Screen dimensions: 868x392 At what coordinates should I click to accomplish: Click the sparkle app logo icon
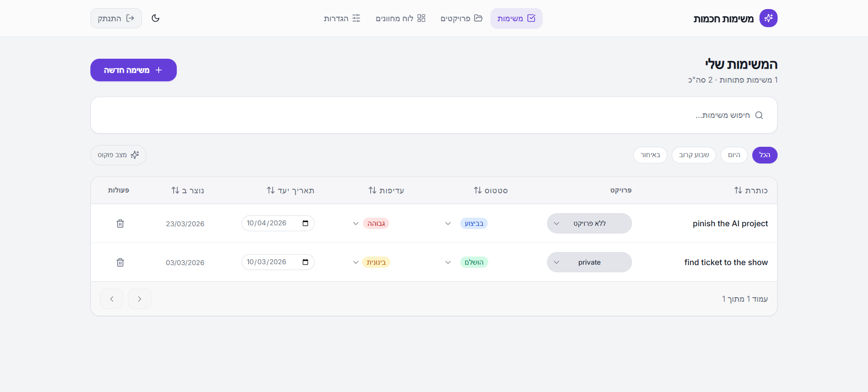(x=768, y=18)
